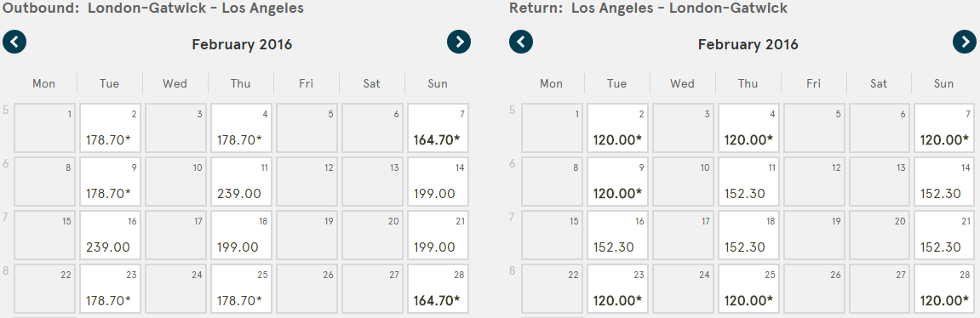Choose return Feb 21 fare 152.30
This screenshot has height=318, width=980.
944,236
